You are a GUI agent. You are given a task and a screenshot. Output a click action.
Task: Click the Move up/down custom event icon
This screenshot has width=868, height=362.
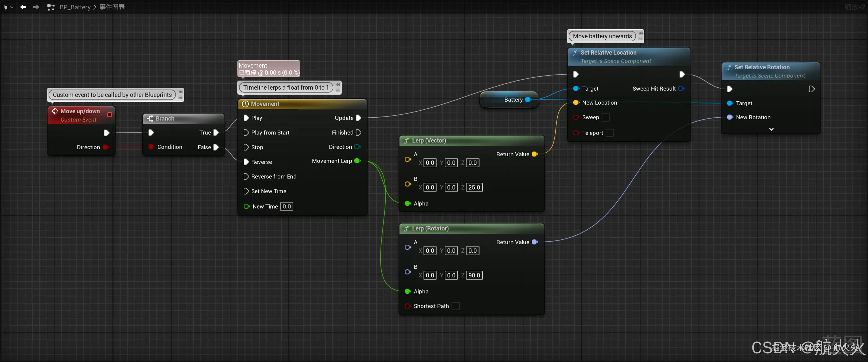(x=55, y=111)
